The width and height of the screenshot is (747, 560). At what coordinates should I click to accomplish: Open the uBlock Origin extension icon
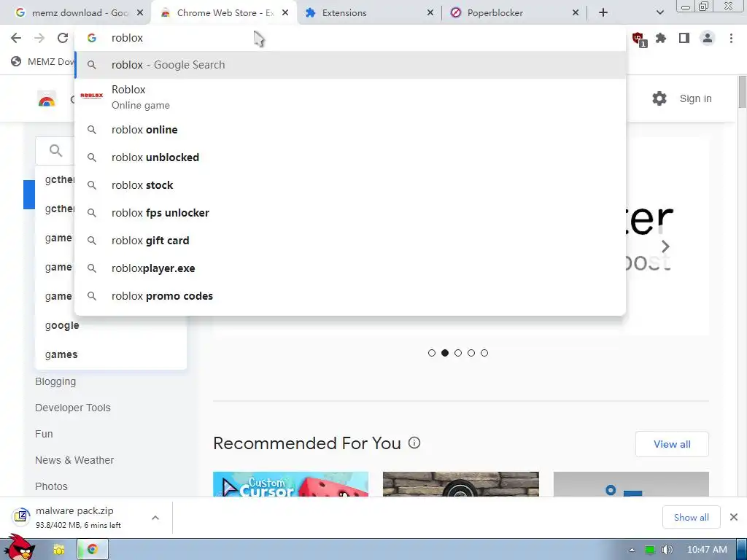tap(638, 39)
